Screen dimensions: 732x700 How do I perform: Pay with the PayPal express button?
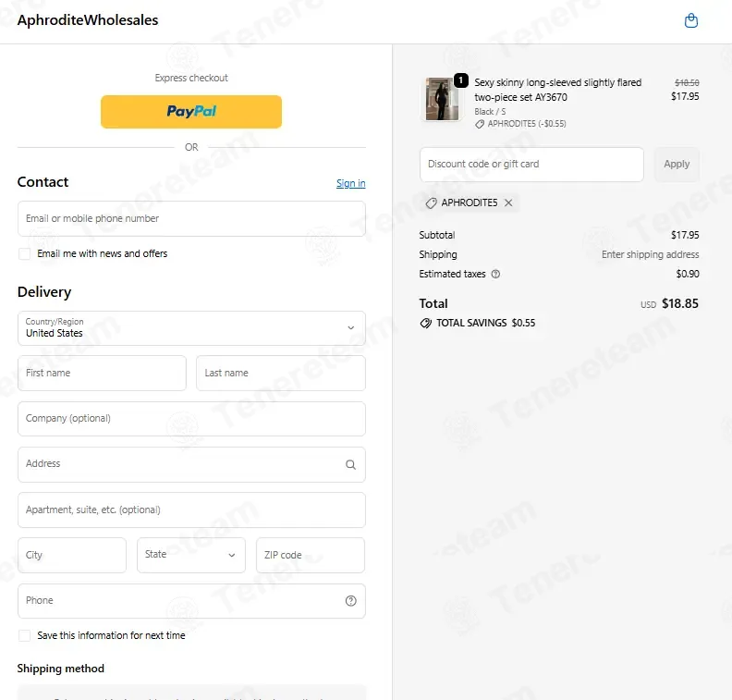pyautogui.click(x=191, y=112)
